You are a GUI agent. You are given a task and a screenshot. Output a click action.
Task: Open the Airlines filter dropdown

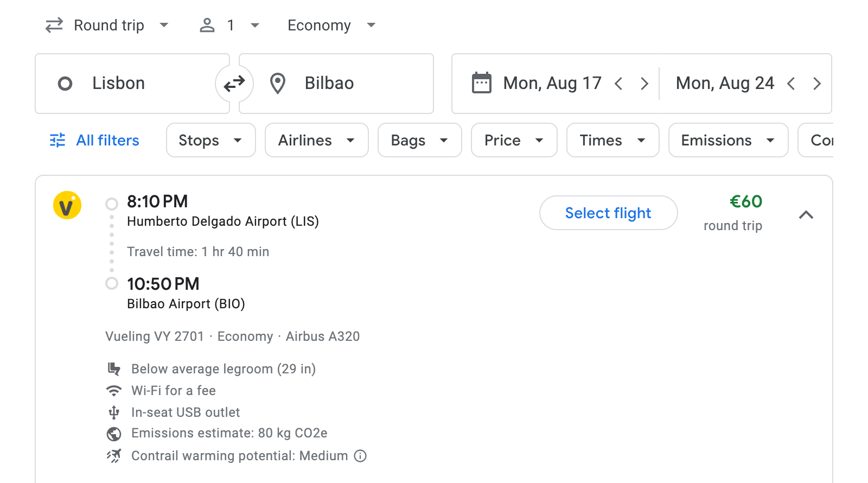point(316,140)
